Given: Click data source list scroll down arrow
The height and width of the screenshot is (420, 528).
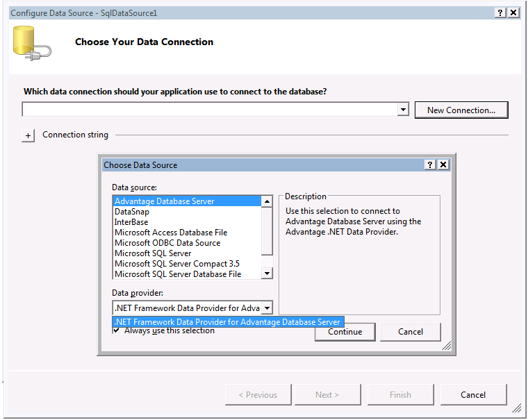Looking at the screenshot, I should coord(267,273).
